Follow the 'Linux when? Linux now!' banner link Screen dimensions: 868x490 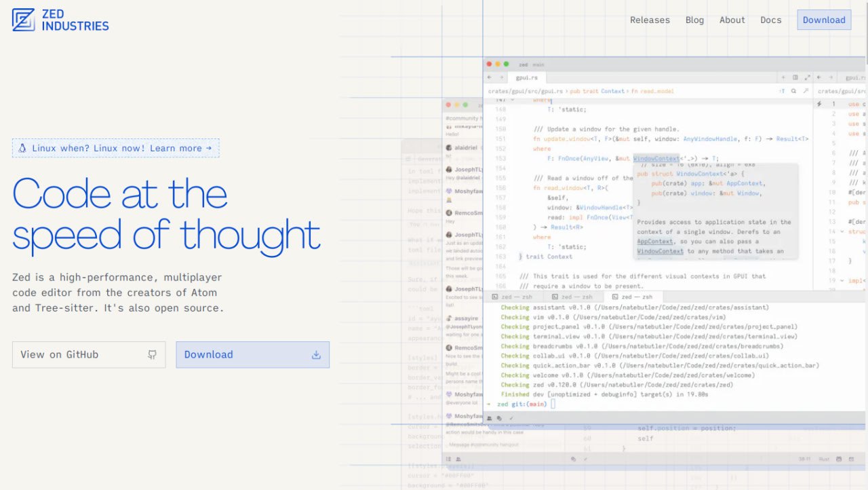[x=115, y=149]
